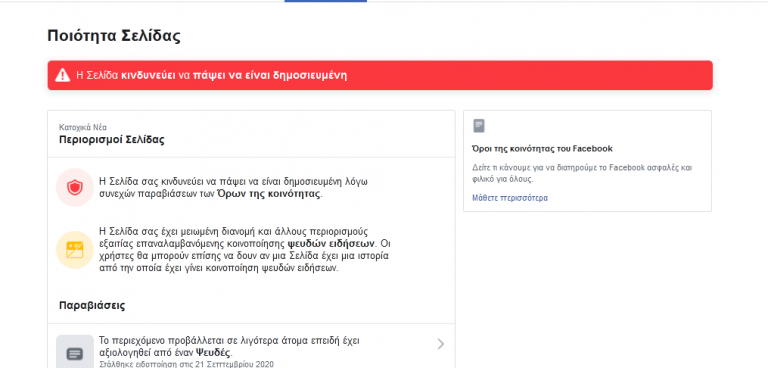Click the yellow false news icon
Viewport: 768px width, 368px height.
(x=74, y=250)
